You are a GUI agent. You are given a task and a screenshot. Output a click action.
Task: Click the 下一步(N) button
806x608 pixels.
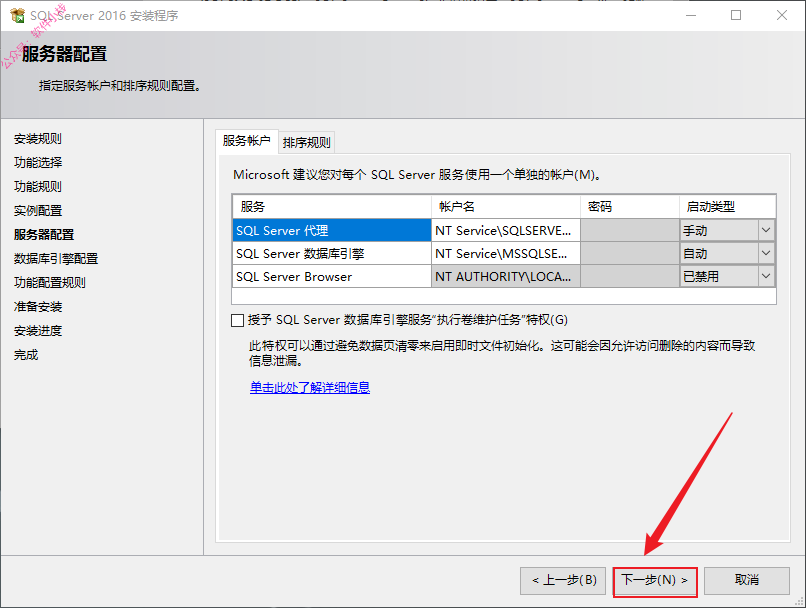(x=655, y=581)
